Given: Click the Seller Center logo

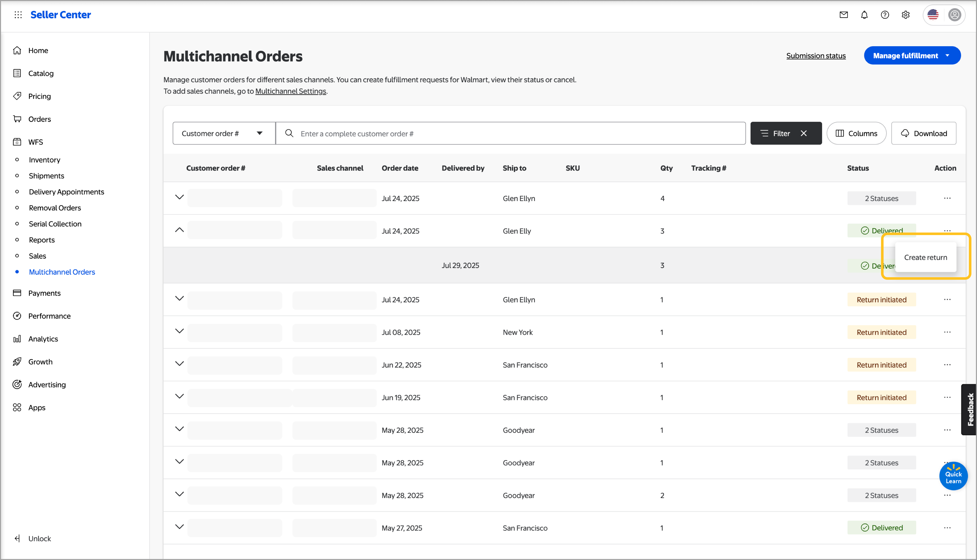Looking at the screenshot, I should pyautogui.click(x=60, y=15).
